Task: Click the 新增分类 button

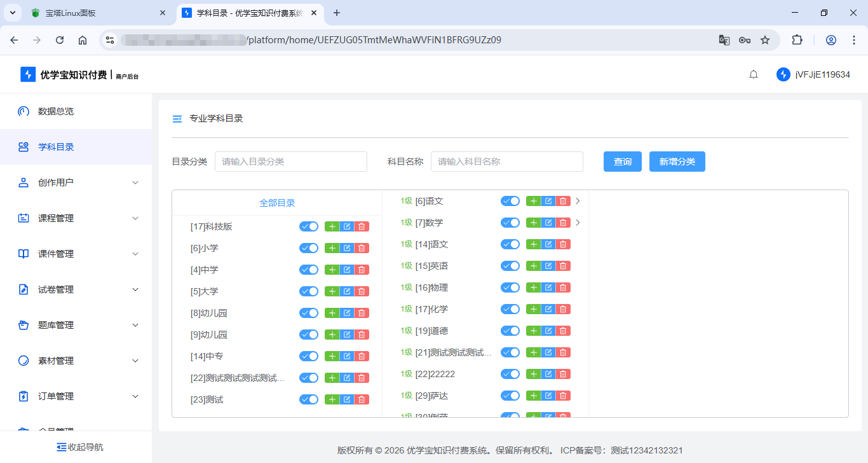Action: (x=677, y=161)
